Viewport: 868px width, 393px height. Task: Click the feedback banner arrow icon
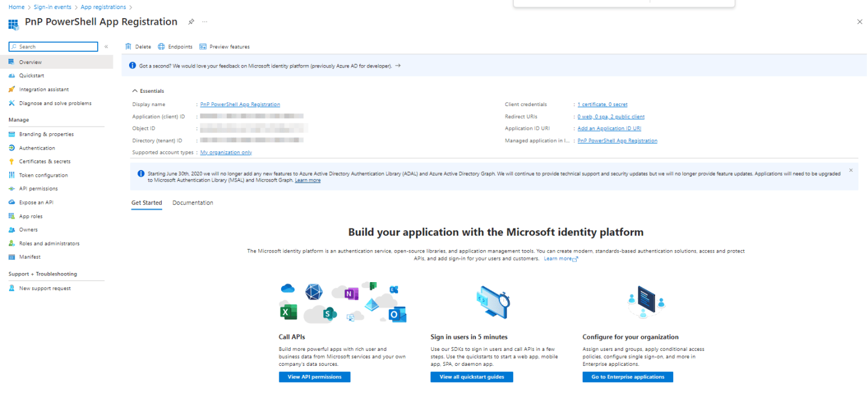click(x=398, y=65)
